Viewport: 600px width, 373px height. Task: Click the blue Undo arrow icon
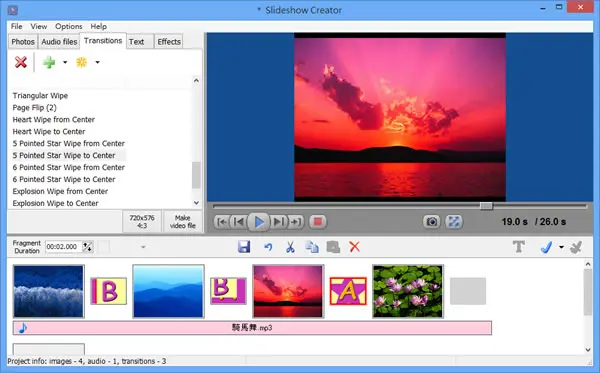[268, 247]
